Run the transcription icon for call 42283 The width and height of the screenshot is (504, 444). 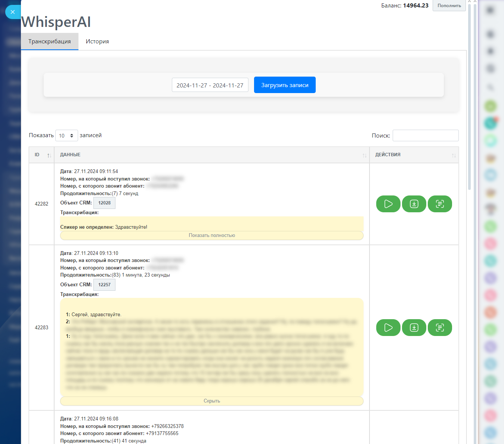[440, 327]
